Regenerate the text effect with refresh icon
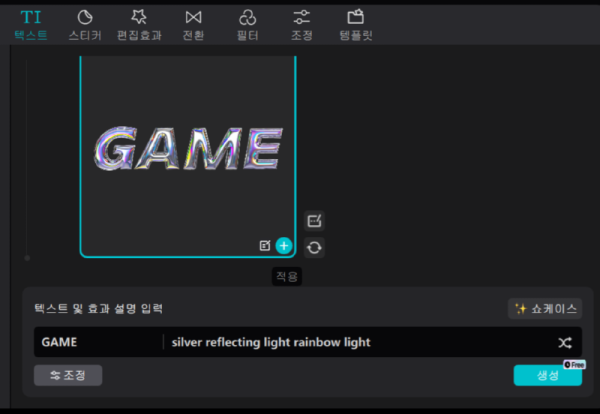 pos(315,247)
